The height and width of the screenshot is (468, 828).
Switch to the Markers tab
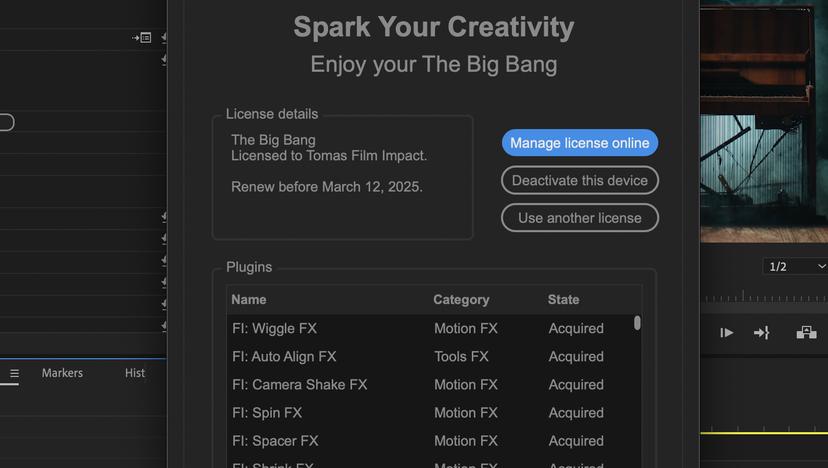pyautogui.click(x=62, y=373)
